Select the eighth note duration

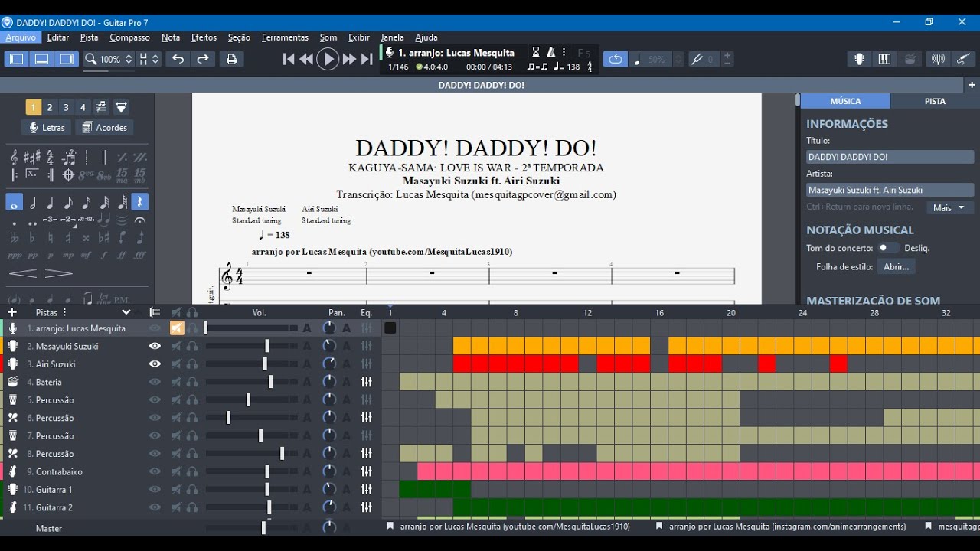pos(68,203)
